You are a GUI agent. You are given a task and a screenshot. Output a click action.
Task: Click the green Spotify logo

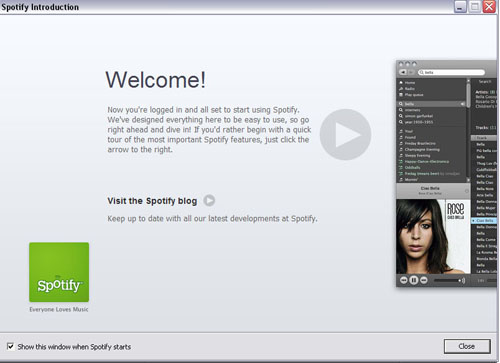[59, 272]
